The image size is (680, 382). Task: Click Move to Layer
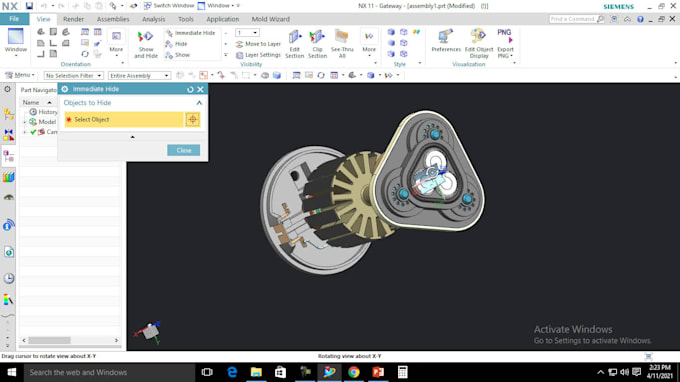click(258, 44)
